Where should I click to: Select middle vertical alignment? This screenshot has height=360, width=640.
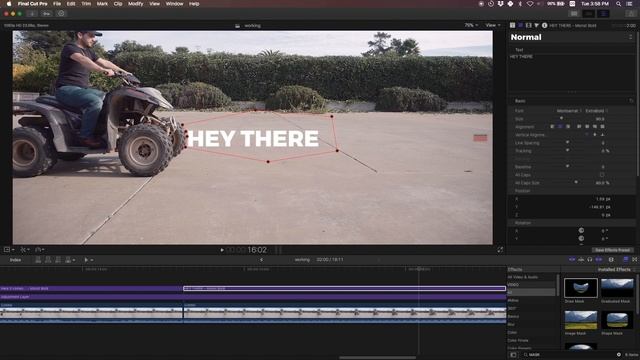pos(595,134)
